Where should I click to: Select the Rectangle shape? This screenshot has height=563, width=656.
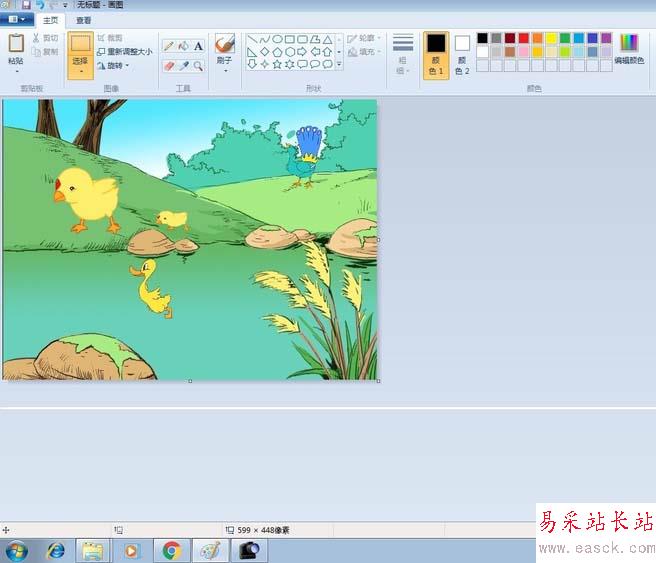click(x=290, y=39)
